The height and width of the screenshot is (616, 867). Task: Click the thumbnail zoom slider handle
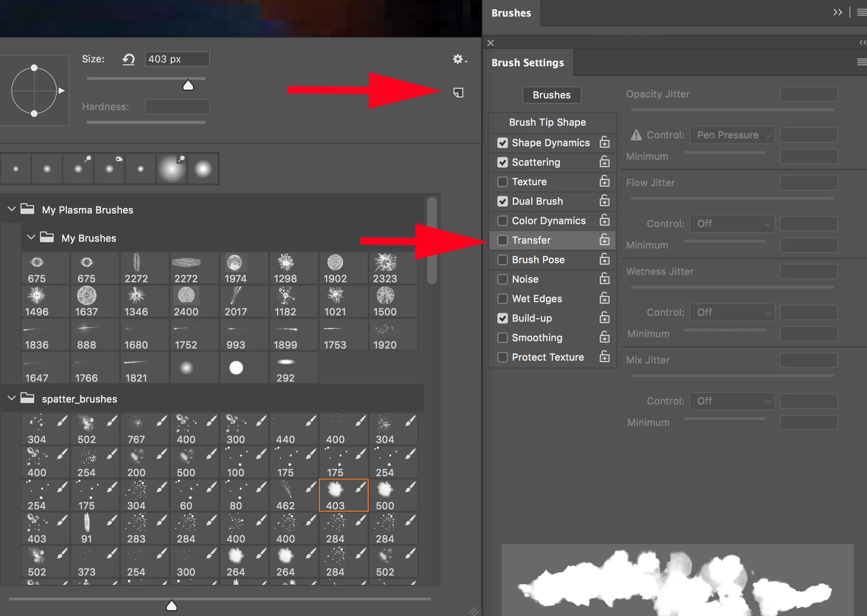(x=172, y=606)
